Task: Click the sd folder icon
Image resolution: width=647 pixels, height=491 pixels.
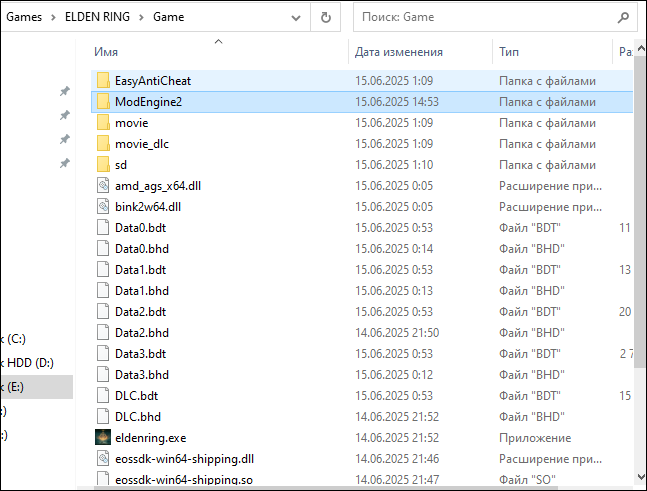Action: [103, 165]
